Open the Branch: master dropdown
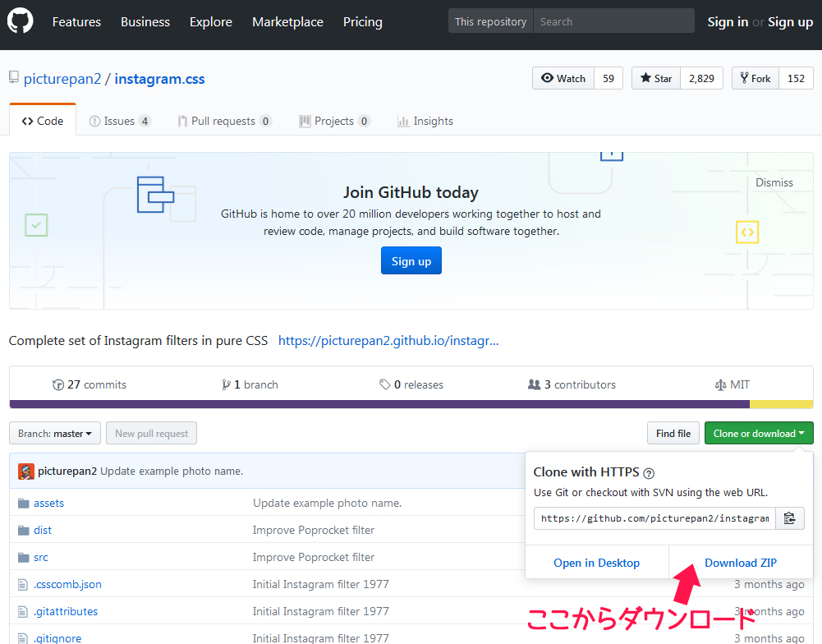 point(55,434)
